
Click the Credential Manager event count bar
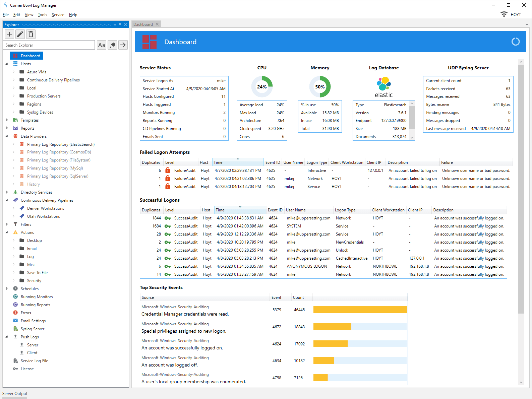pos(360,310)
